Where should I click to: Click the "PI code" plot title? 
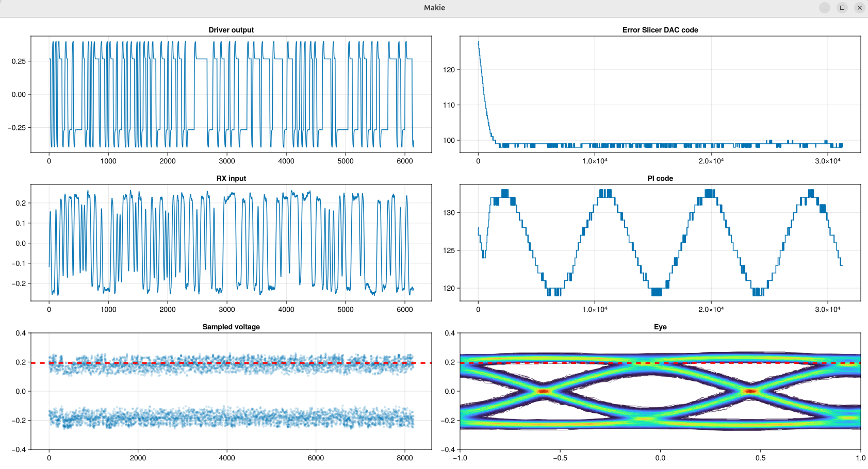pyautogui.click(x=660, y=178)
